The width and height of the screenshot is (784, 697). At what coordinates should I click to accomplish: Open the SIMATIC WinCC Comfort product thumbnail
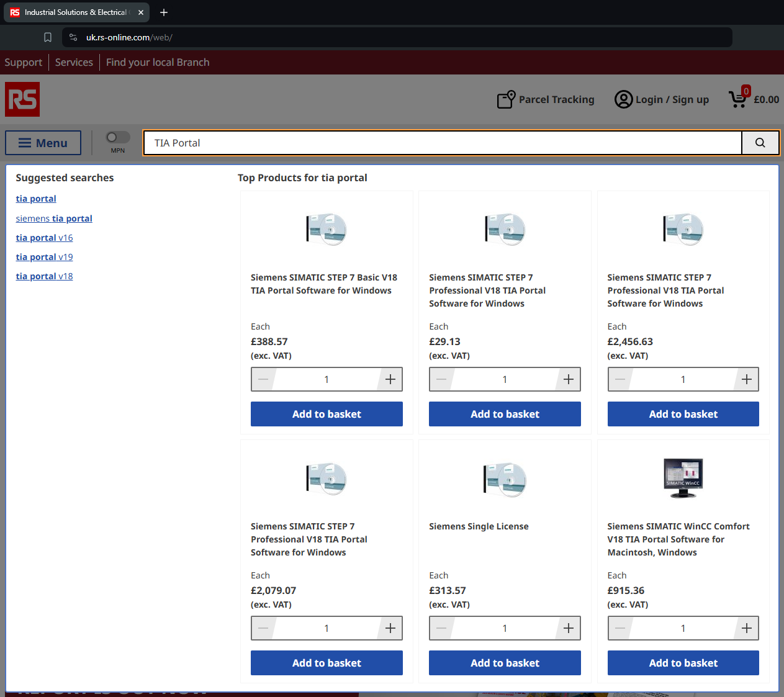click(683, 478)
